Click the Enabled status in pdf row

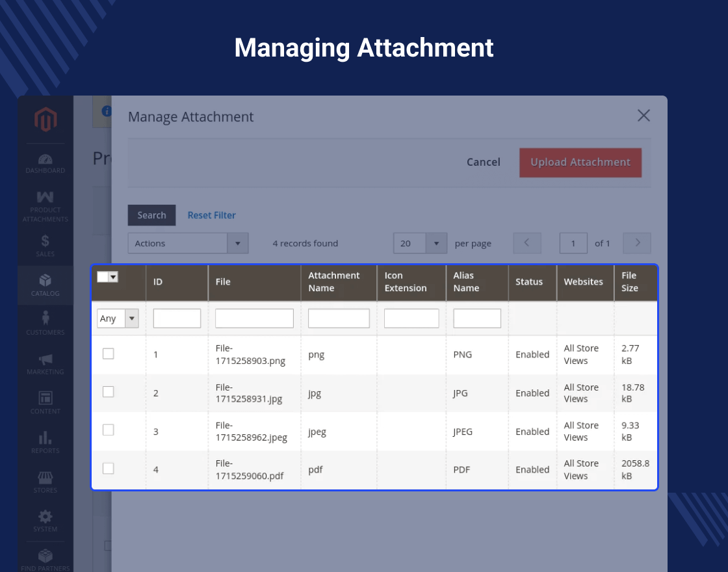tap(532, 470)
